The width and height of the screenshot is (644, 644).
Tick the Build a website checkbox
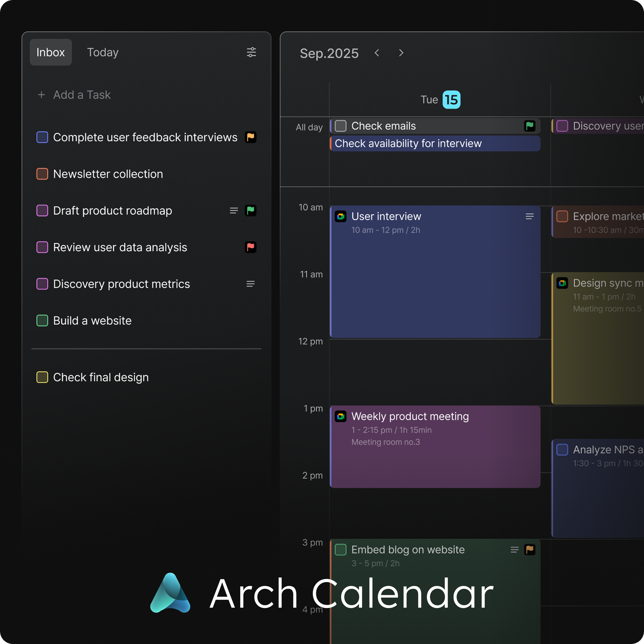point(42,321)
